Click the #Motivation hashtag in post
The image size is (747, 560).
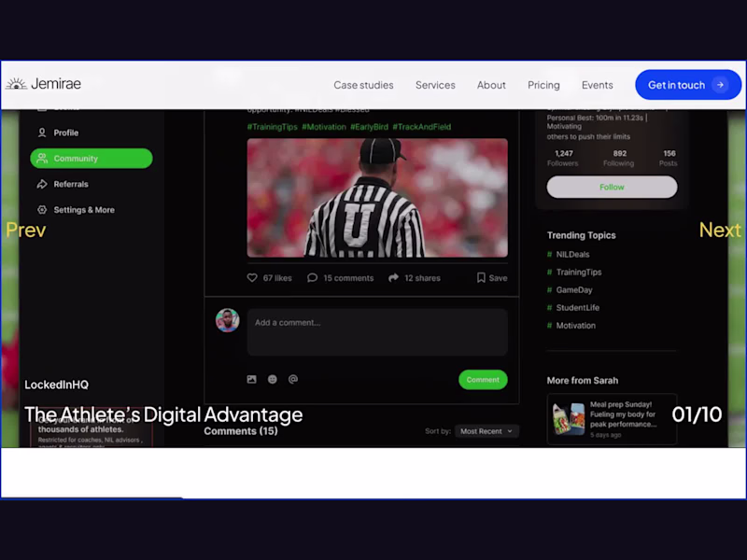[324, 127]
